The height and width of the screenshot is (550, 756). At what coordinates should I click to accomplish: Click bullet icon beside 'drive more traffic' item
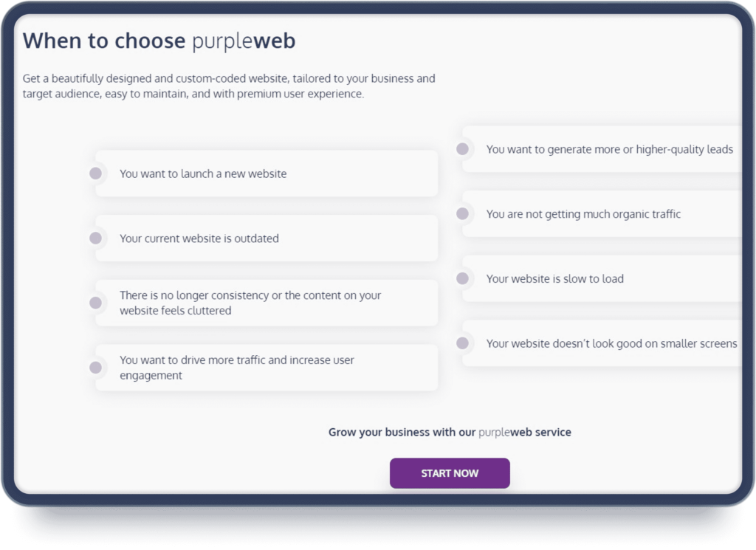click(x=95, y=368)
